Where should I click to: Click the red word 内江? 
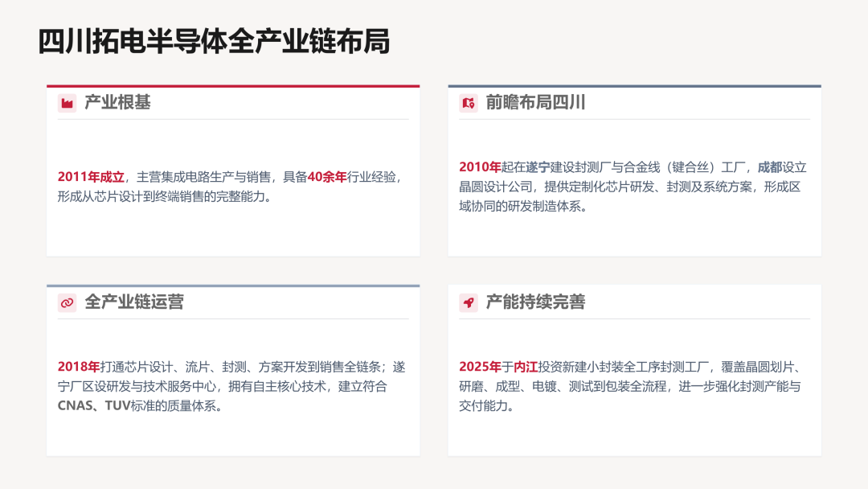(x=526, y=368)
